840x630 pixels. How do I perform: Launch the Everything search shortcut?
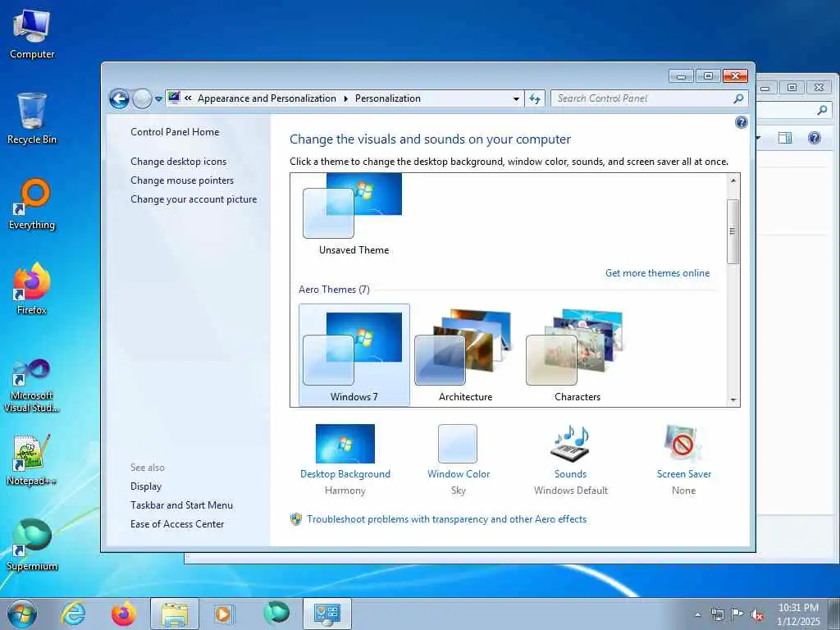(x=32, y=204)
